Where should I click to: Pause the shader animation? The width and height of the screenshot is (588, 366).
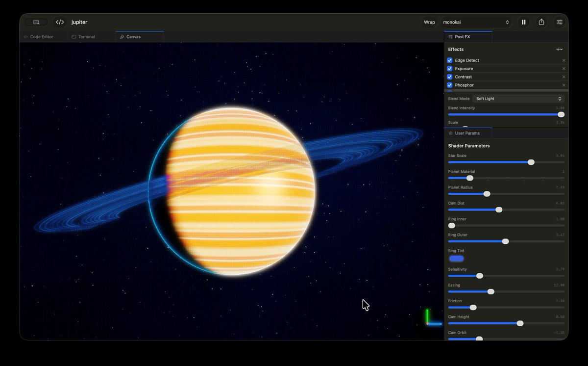pos(524,22)
